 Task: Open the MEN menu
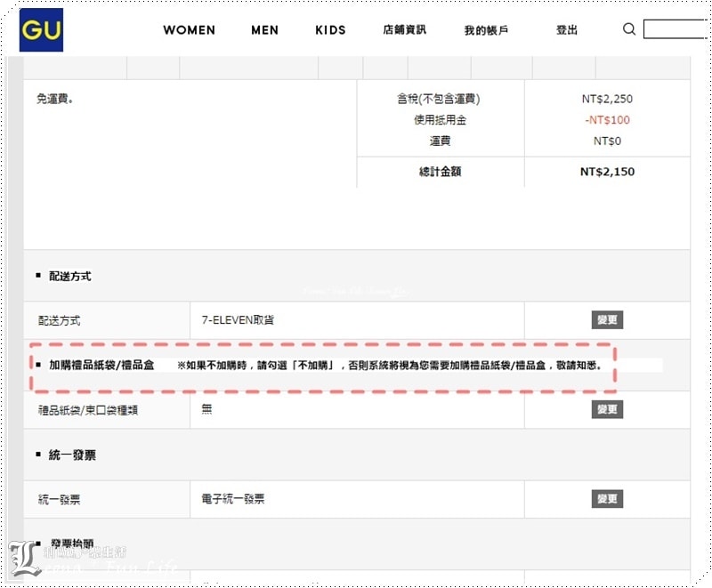tap(264, 30)
